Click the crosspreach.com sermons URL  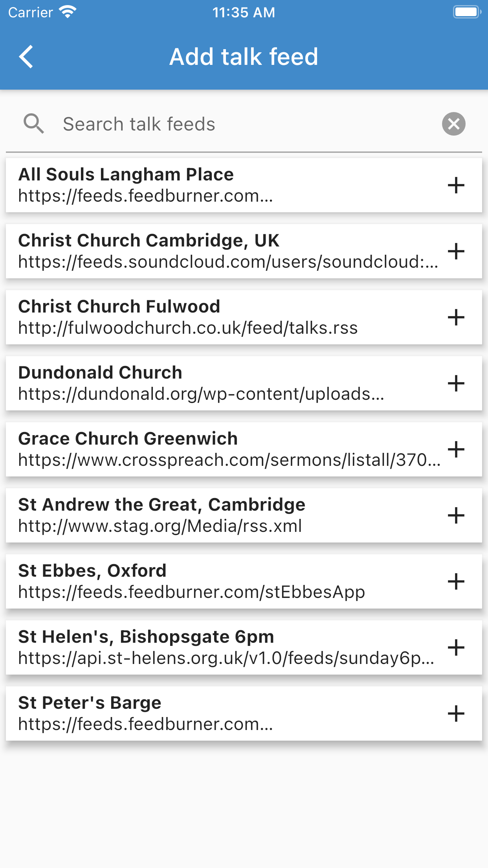(x=229, y=460)
